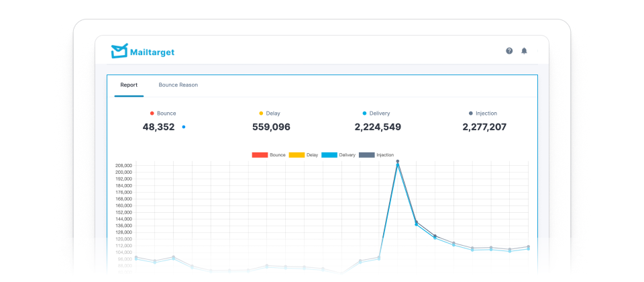Click the Bounce total 48,352
This screenshot has width=644, height=282.
pos(158,127)
